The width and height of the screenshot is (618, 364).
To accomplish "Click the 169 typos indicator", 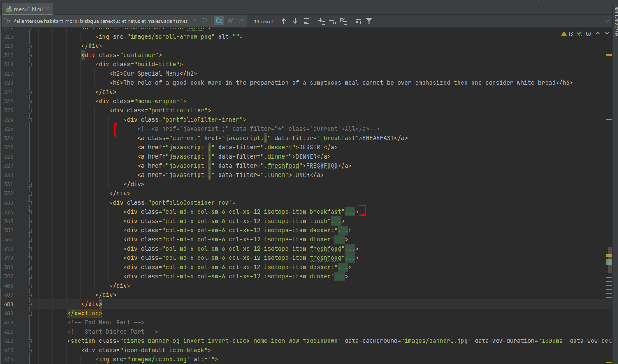I will 584,34.
